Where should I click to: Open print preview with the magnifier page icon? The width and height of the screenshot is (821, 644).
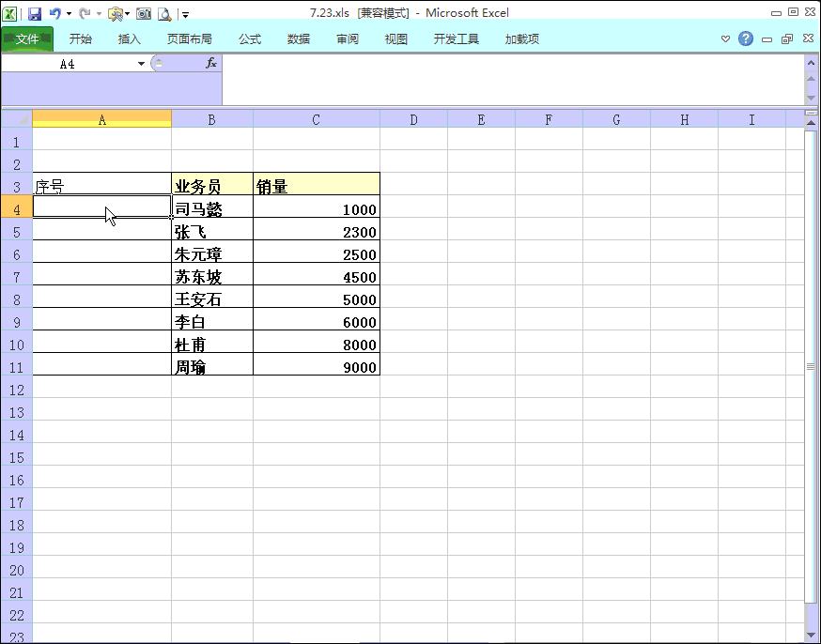[164, 14]
